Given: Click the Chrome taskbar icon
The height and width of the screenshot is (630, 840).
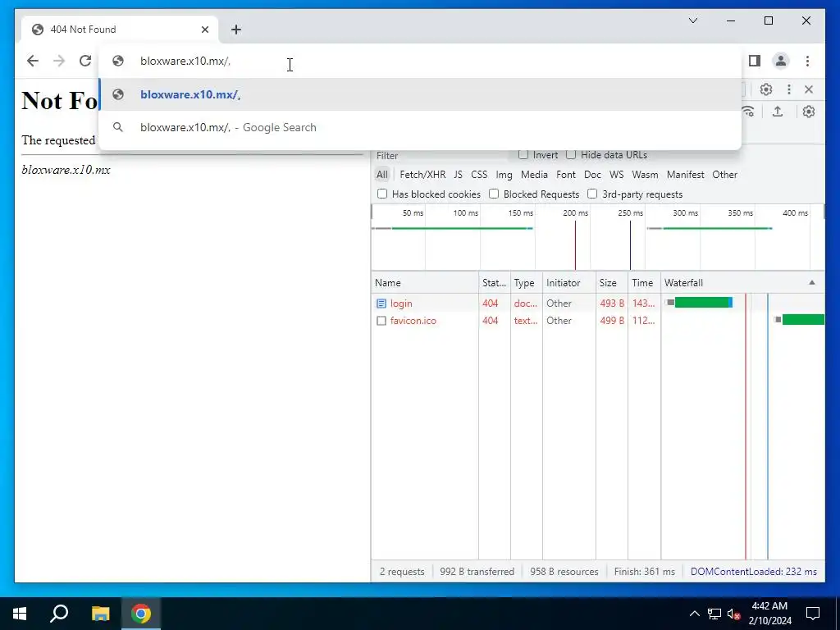Looking at the screenshot, I should tap(141, 614).
